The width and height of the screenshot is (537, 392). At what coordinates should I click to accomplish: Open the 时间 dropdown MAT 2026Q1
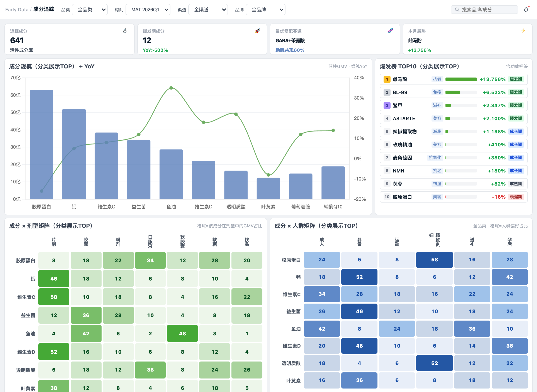coord(148,10)
